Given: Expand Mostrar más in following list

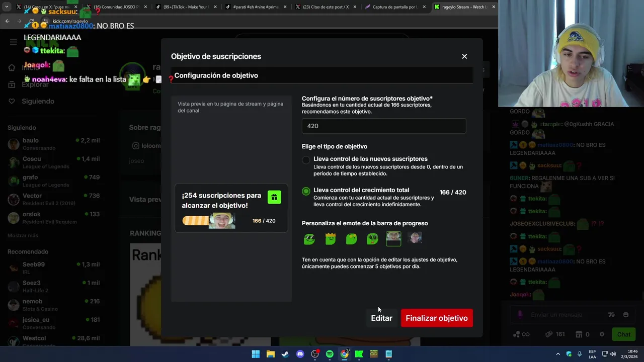Looking at the screenshot, I should 23,235.
